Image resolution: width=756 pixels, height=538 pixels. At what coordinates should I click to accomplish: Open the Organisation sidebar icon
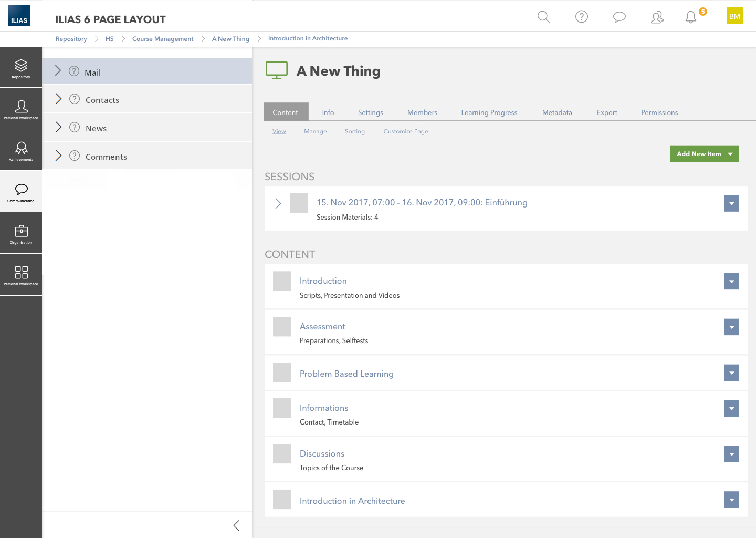click(x=21, y=233)
